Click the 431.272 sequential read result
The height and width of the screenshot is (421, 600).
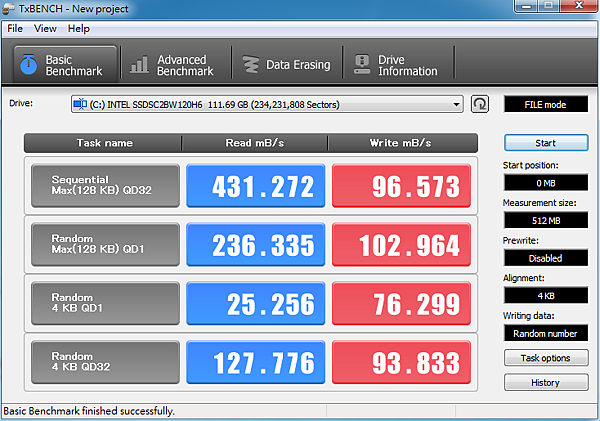[x=256, y=186]
